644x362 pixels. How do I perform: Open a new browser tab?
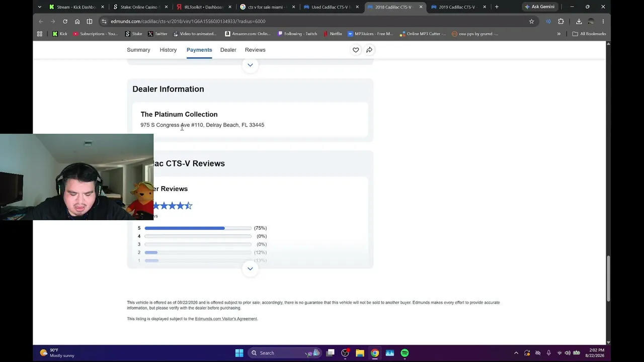click(497, 7)
